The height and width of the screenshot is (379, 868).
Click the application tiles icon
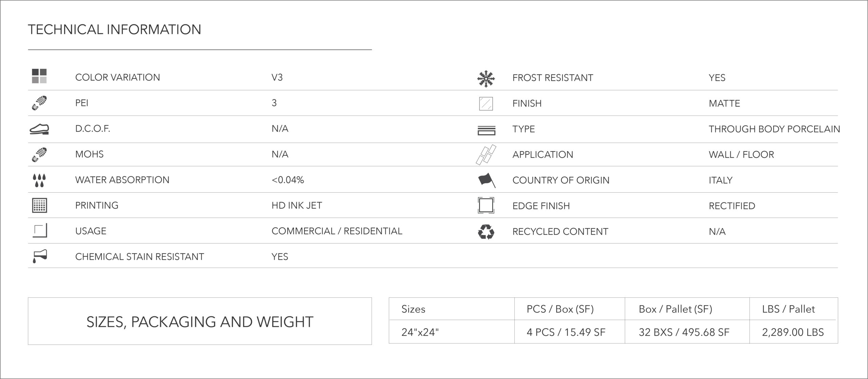[486, 155]
